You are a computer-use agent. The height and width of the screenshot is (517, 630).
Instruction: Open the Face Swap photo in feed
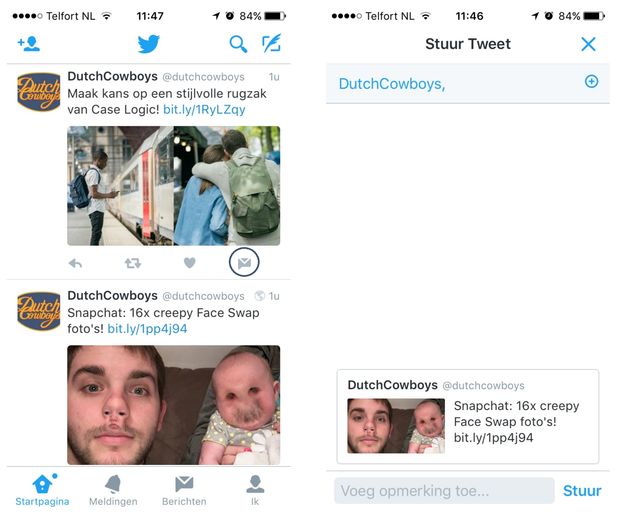pyautogui.click(x=174, y=405)
